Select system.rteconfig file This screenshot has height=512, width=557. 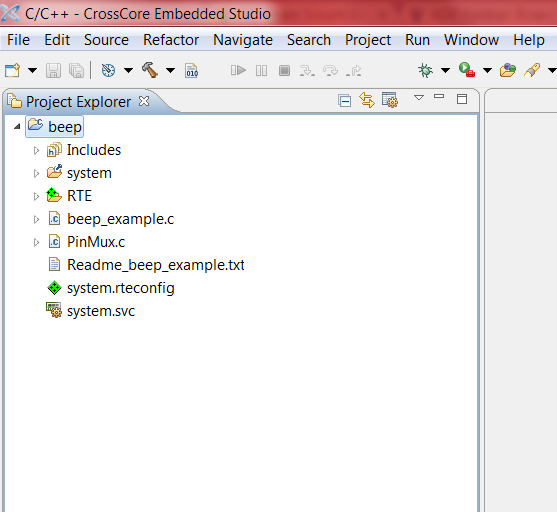coord(111,288)
